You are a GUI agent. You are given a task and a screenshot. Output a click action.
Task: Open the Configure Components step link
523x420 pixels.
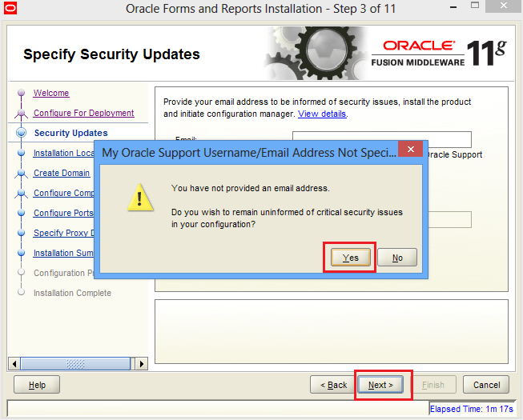pyautogui.click(x=64, y=193)
